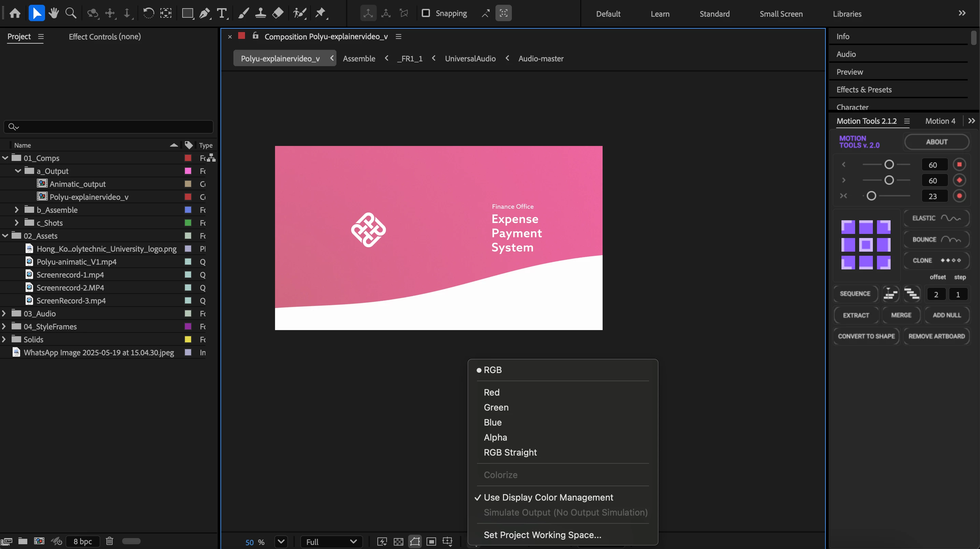Click the Home icon
The height and width of the screenshot is (549, 980).
15,13
